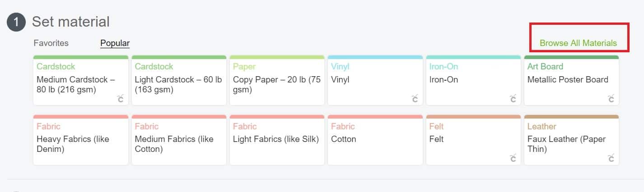The image size is (644, 192).
Task: Click Cricut logo icon on Metallic Poster Board tile
Action: pyautogui.click(x=611, y=99)
